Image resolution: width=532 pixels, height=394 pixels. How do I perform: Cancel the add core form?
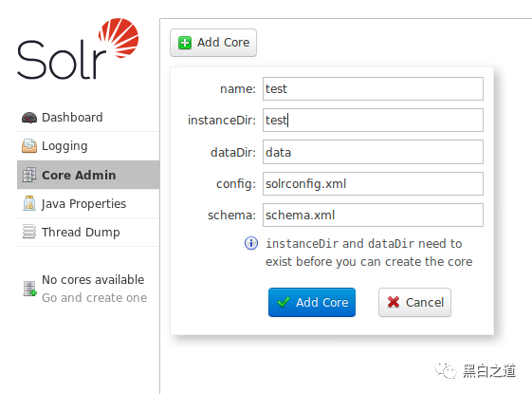pos(414,302)
